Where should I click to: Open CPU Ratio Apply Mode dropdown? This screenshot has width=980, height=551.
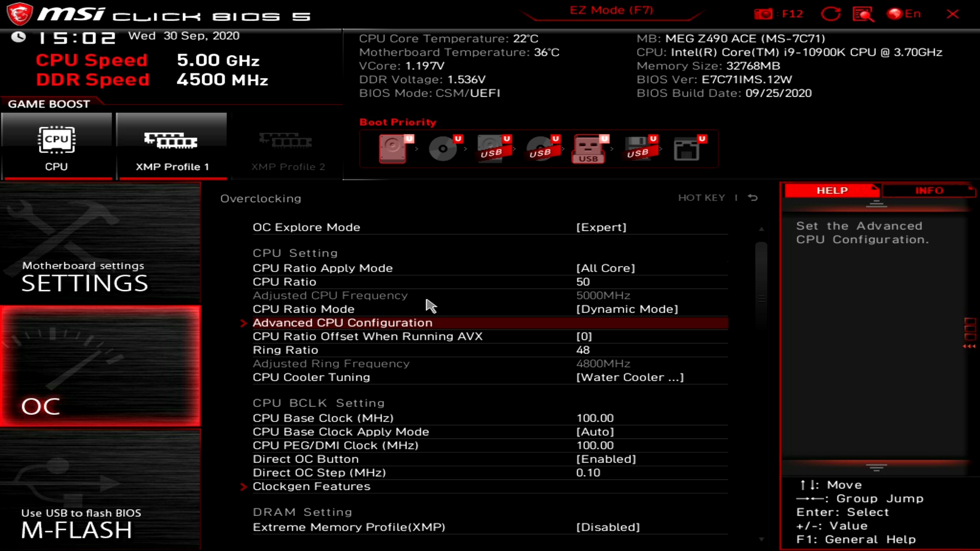point(605,268)
